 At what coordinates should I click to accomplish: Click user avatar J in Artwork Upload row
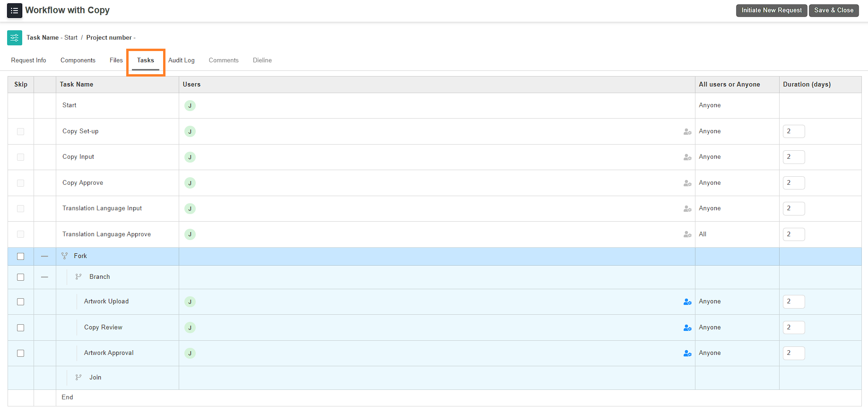click(190, 302)
